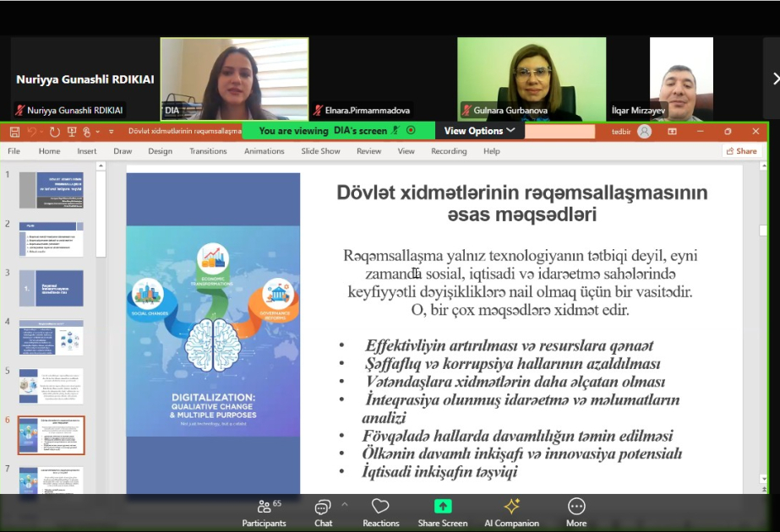The width and height of the screenshot is (780, 532).
Task: Open the Design ribbon tab
Action: [160, 151]
